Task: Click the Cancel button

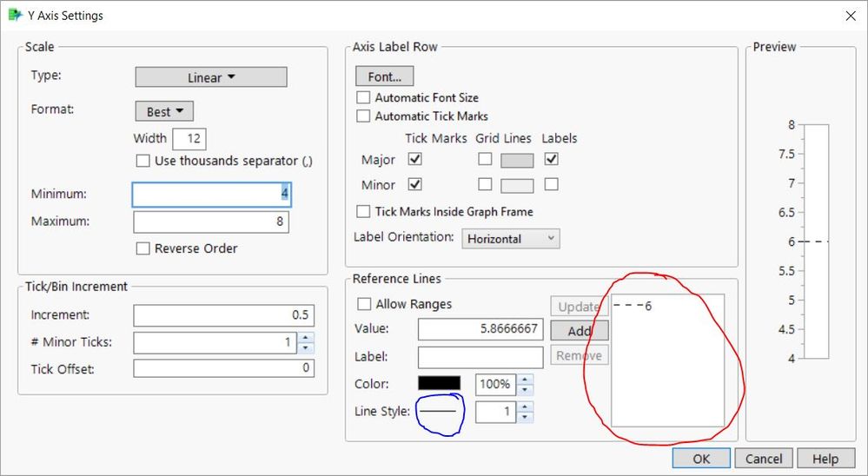Action: [764, 459]
